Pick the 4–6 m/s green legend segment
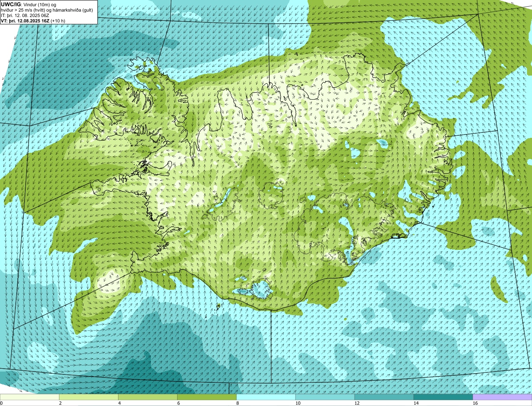 [x=148, y=397]
